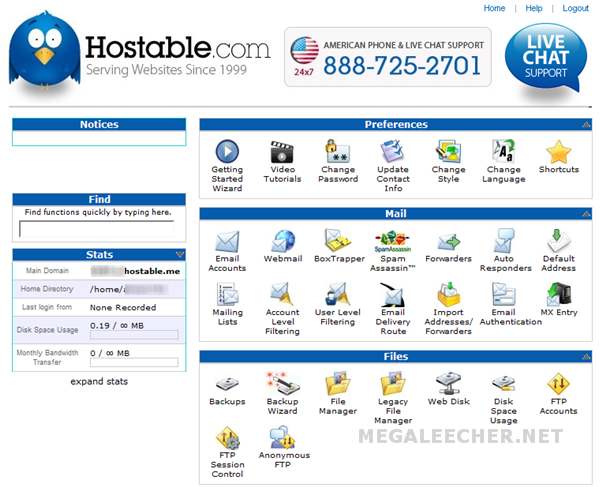The height and width of the screenshot is (487, 602).
Task: Open Anonymous FTP
Action: 284,447
